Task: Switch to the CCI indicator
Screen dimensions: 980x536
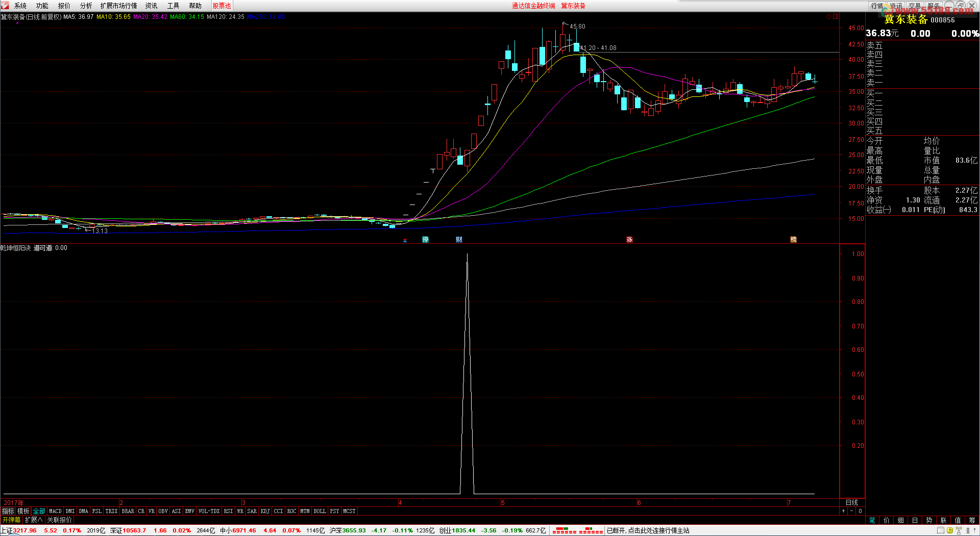Action: [278, 511]
